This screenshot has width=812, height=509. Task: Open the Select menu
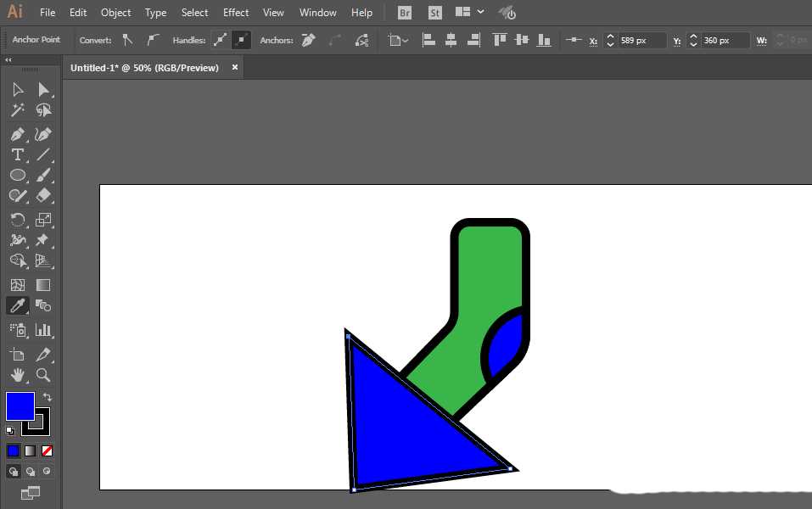click(194, 12)
